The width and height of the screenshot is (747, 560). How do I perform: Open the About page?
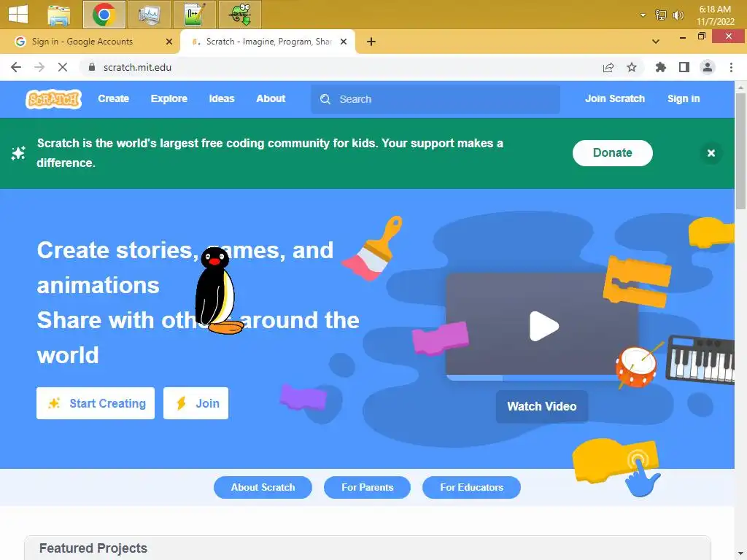pos(271,98)
